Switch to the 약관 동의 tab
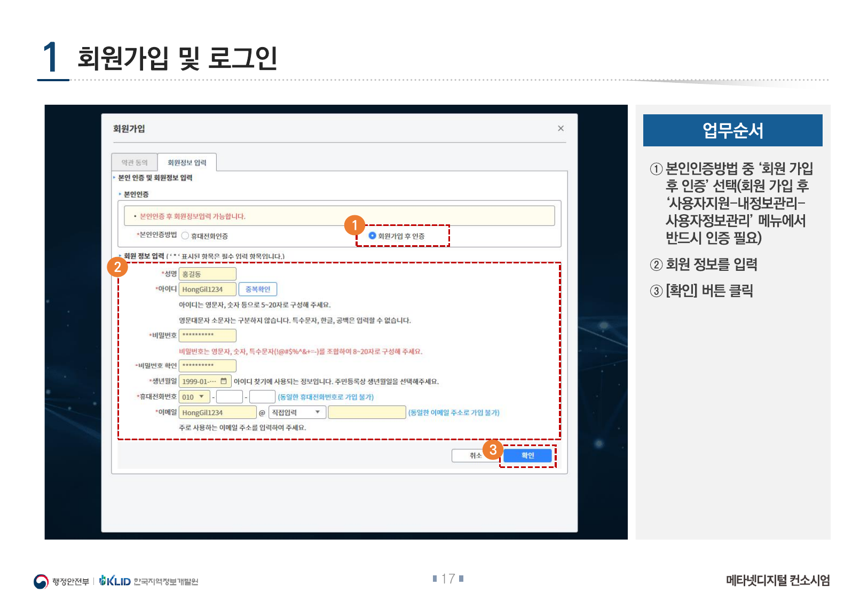Image resolution: width=868 pixels, height=601 pixels. point(135,162)
